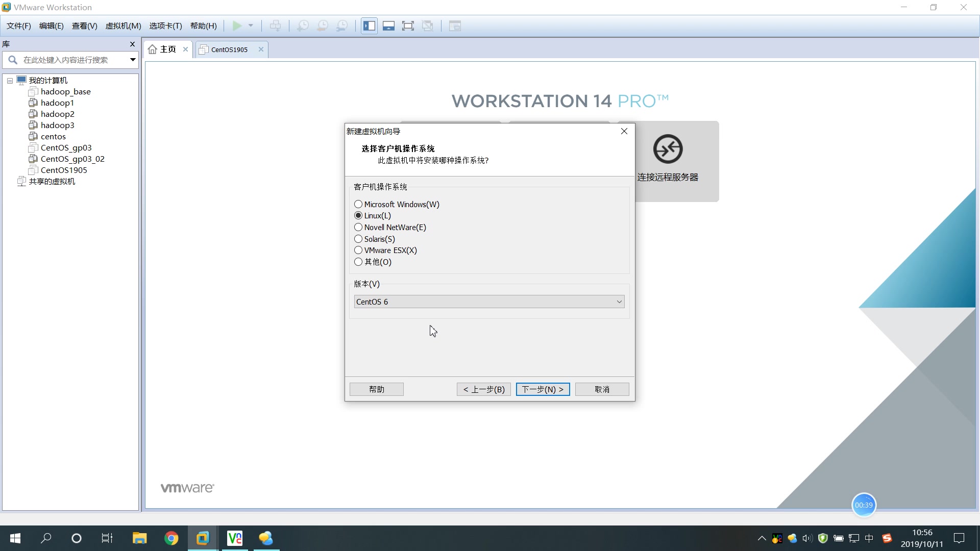This screenshot has width=980, height=551.
Task: Open the power options dropdown arrow
Action: tap(251, 26)
